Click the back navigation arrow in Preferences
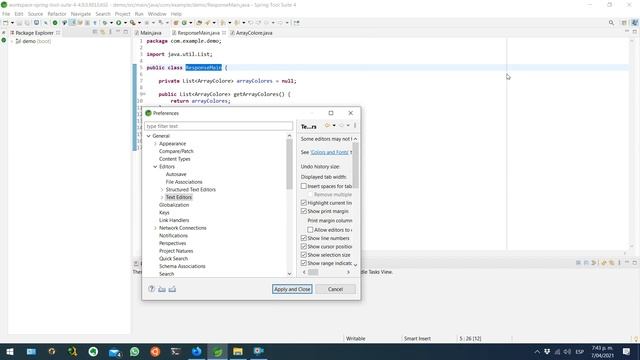640x360 pixels. (327, 126)
